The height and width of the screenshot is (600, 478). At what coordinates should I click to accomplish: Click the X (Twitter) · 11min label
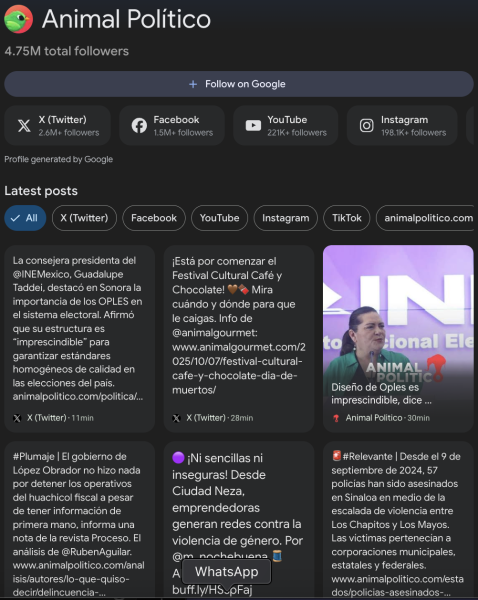60,418
